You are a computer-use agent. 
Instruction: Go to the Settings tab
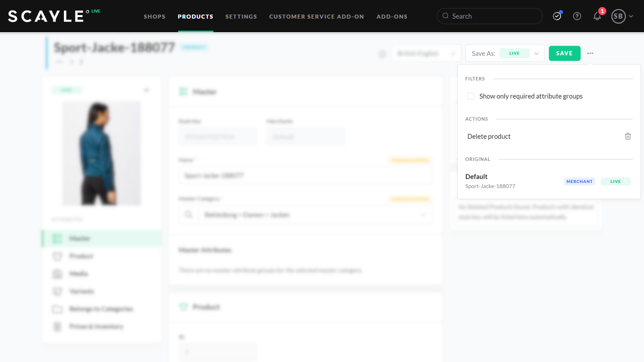(x=241, y=17)
